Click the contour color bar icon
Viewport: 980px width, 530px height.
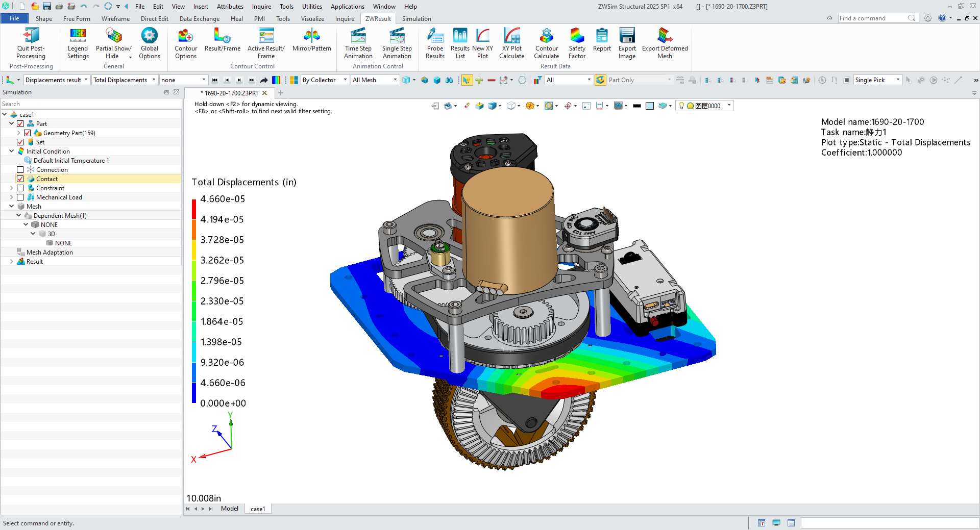(x=276, y=80)
